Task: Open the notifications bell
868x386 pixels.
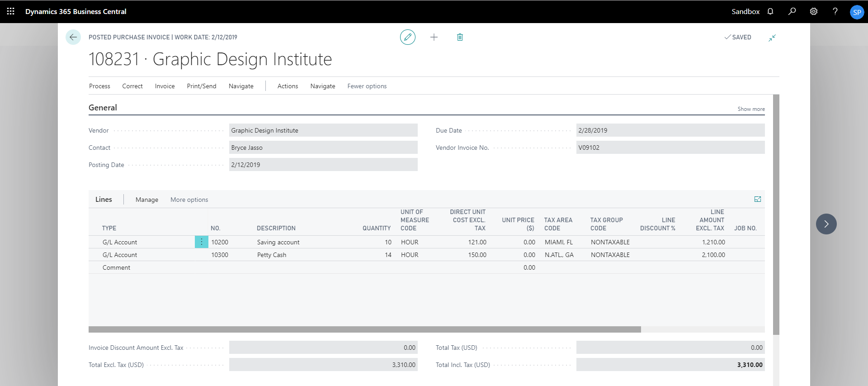Action: pyautogui.click(x=770, y=11)
